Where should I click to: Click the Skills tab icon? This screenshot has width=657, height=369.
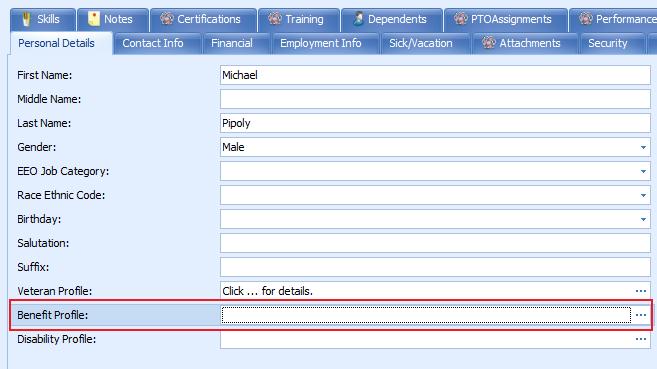coord(26,19)
